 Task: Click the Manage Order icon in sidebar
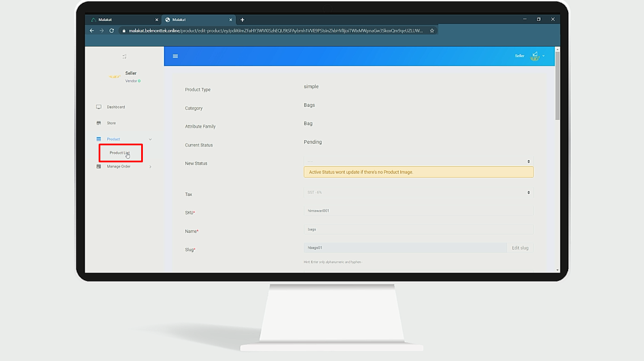(99, 166)
